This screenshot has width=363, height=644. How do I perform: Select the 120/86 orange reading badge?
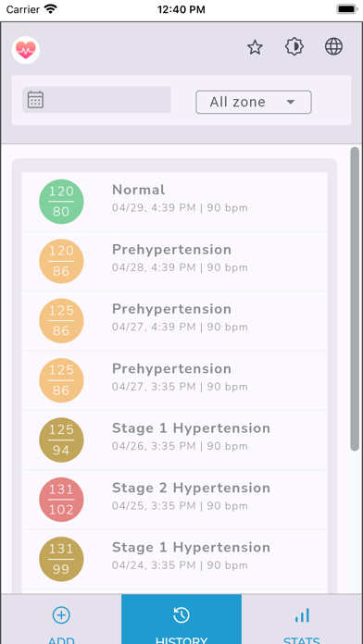tap(61, 261)
